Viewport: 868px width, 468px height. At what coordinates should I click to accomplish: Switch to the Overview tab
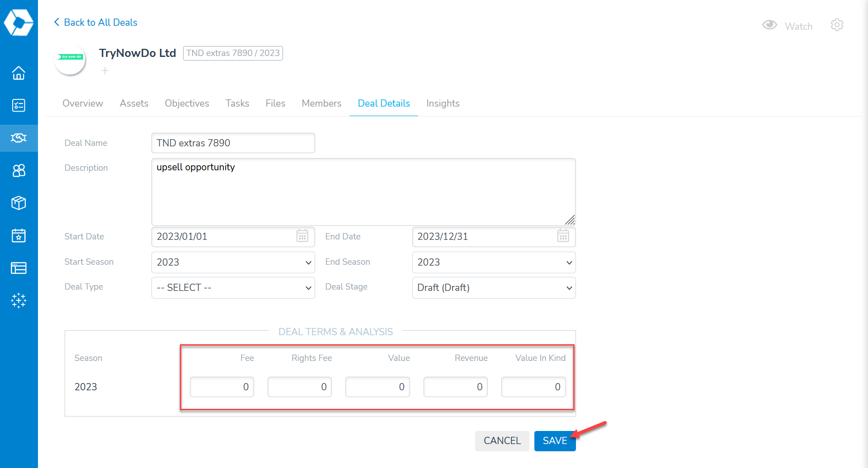[x=83, y=103]
